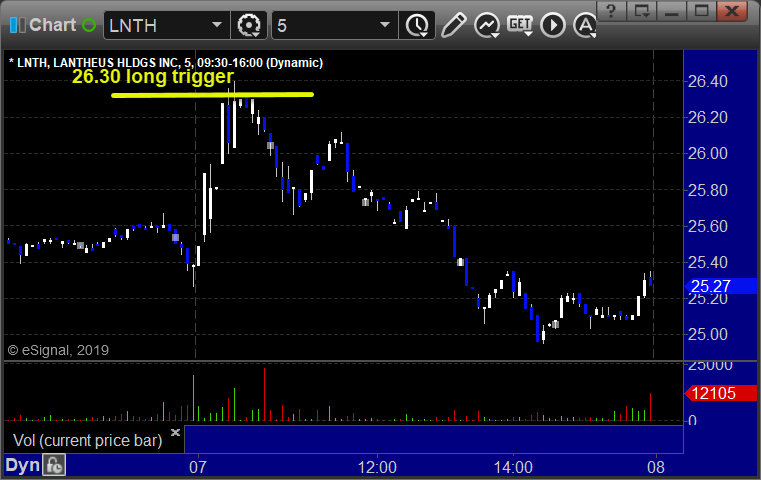The height and width of the screenshot is (480, 761).
Task: Click the 25.27 current price marker
Action: 720,286
